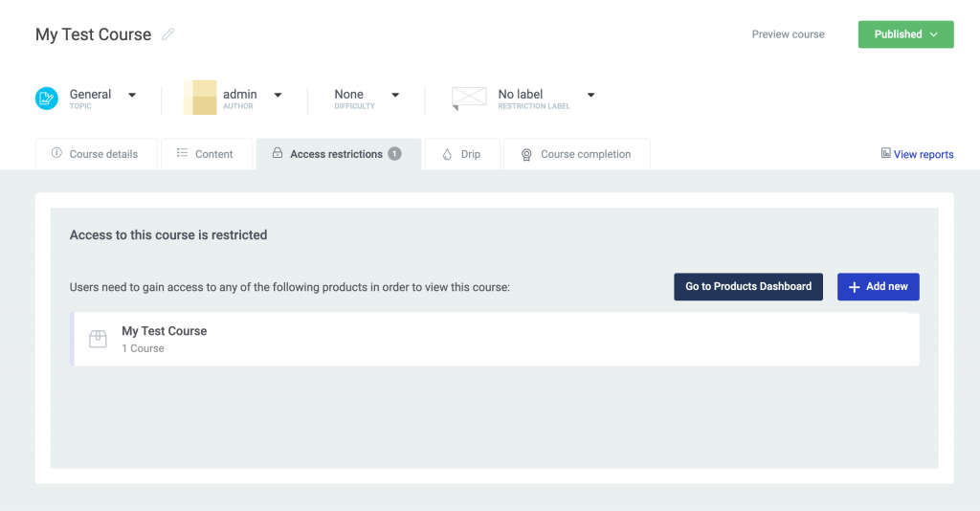Open the No label restriction dropdown
This screenshot has height=511, width=980.
(x=590, y=95)
